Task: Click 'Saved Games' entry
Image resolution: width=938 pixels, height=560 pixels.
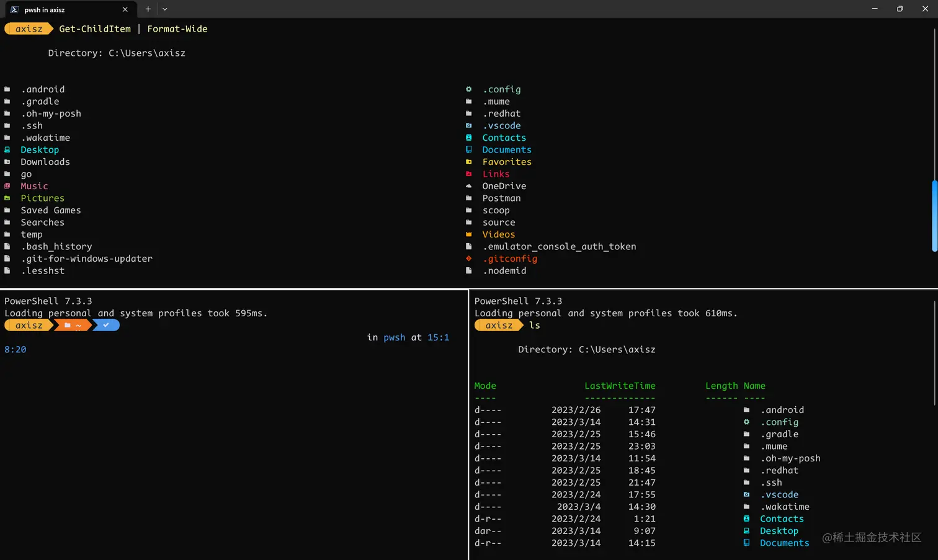Action: click(51, 210)
